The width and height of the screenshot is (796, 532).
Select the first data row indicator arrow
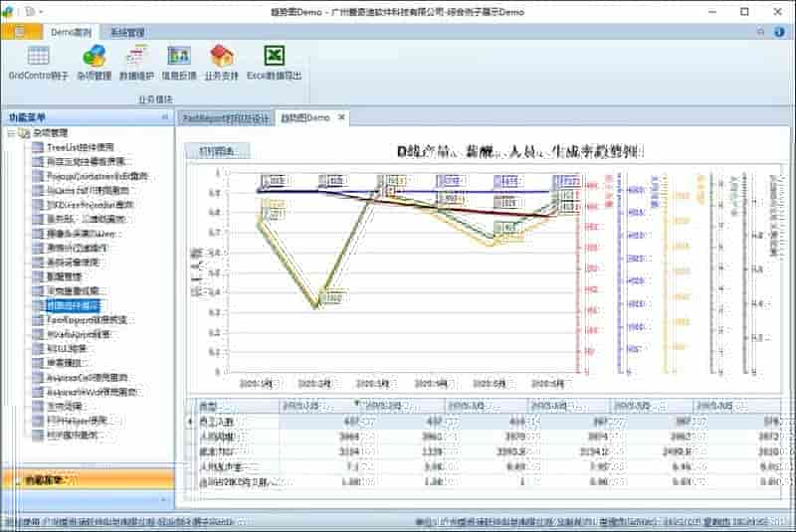(191, 421)
